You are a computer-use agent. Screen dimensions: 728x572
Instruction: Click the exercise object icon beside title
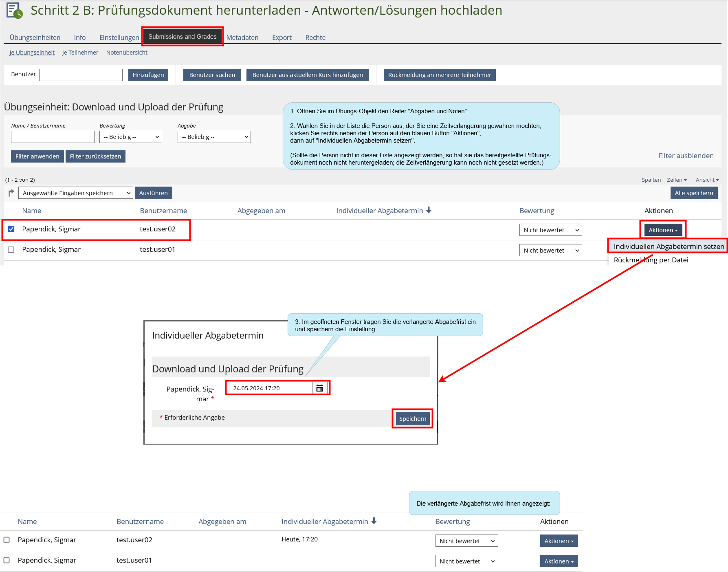[x=14, y=11]
